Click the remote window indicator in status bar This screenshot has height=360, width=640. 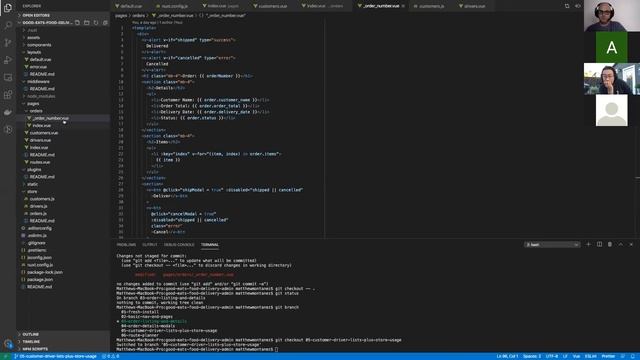point(5,356)
